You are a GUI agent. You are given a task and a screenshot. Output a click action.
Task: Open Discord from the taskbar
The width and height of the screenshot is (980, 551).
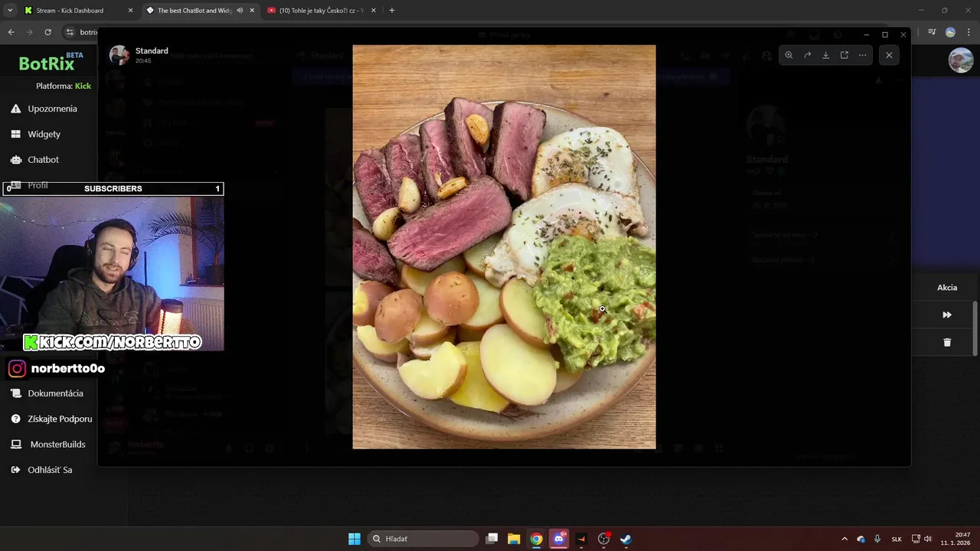pos(559,539)
